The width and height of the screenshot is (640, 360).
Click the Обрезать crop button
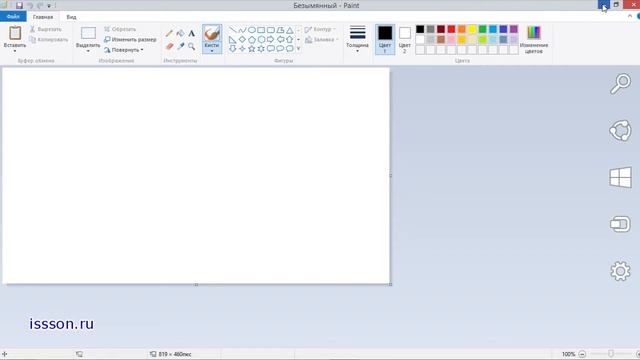120,29
